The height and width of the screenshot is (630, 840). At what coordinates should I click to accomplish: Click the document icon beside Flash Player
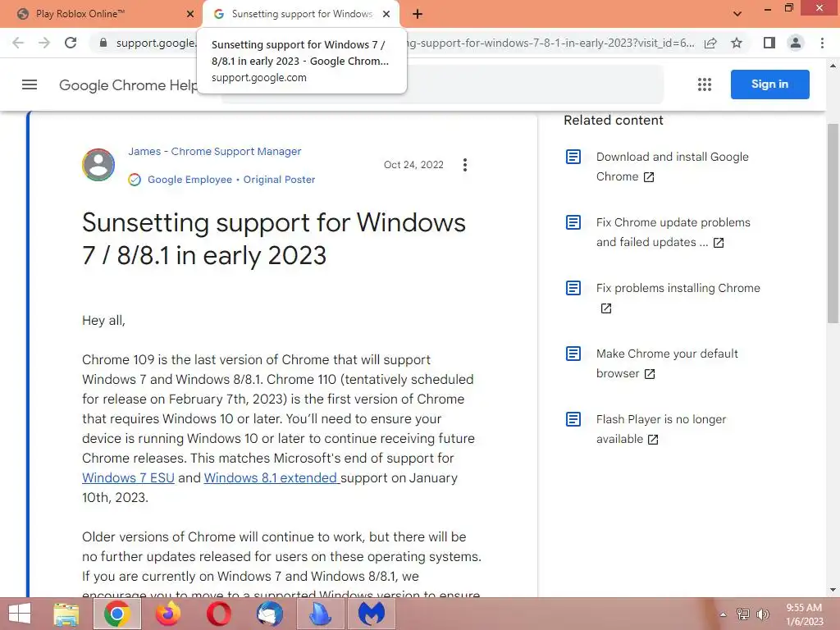tap(573, 419)
